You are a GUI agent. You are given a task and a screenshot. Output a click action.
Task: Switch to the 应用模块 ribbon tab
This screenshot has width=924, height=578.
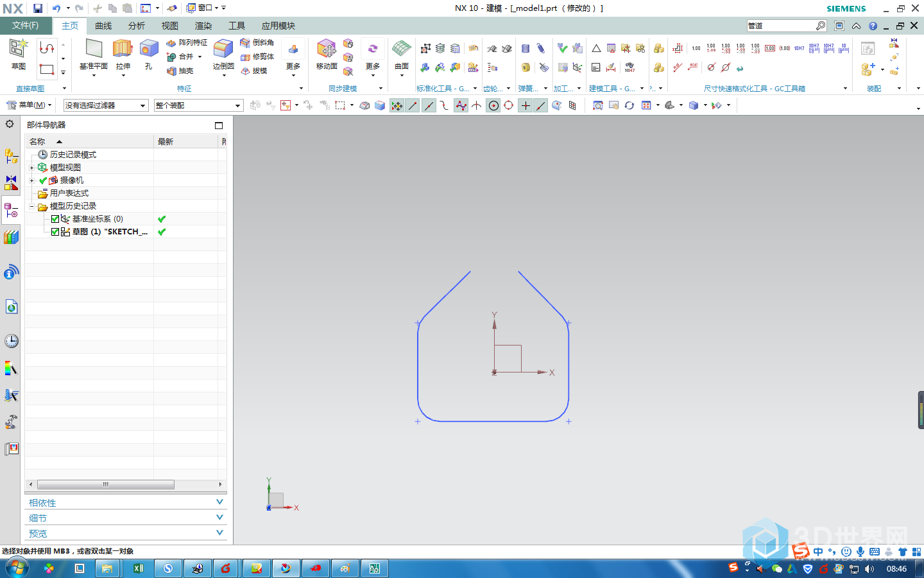coord(278,26)
